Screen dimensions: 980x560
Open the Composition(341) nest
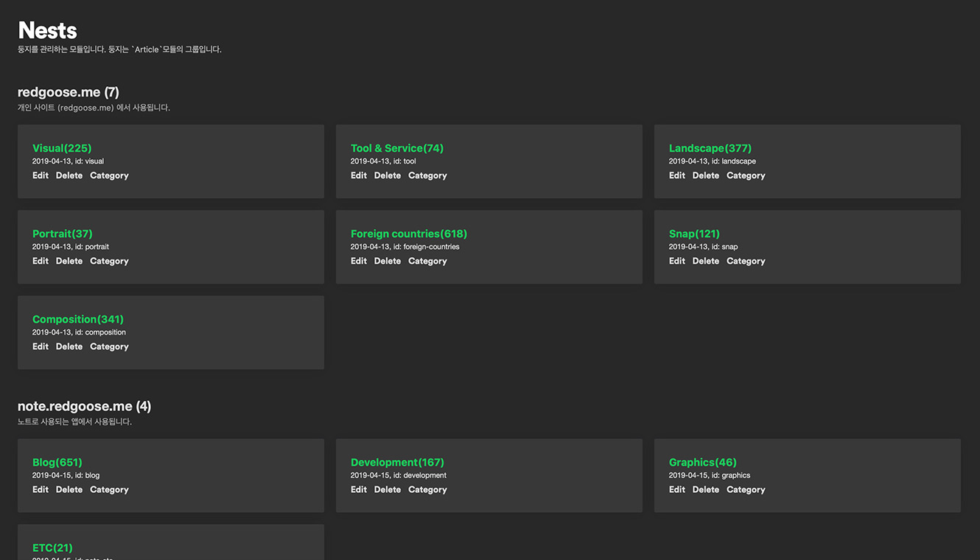(x=78, y=319)
